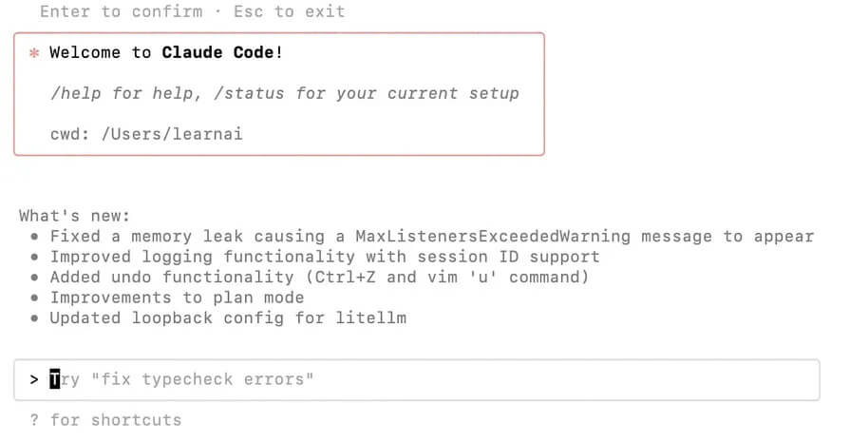Click the '>' prompt chevron symbol
868x442 pixels.
pyautogui.click(x=34, y=380)
